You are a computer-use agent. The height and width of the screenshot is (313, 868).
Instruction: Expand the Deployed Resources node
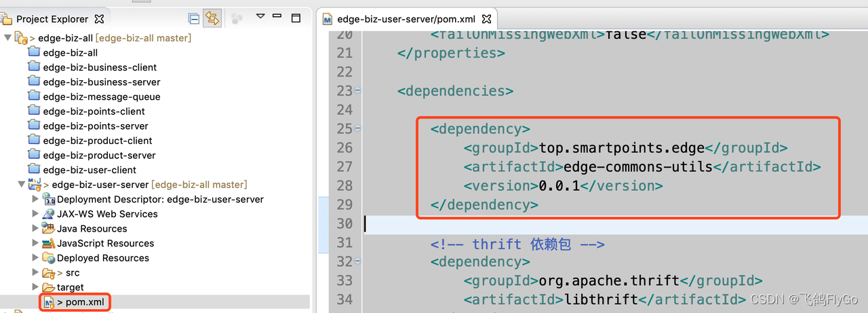tap(36, 257)
